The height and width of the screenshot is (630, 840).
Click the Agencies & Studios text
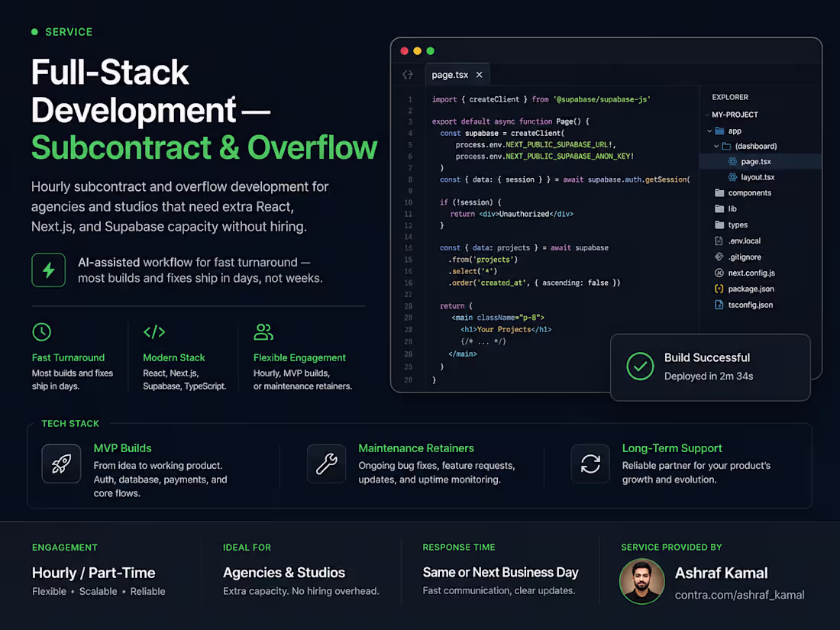point(284,573)
